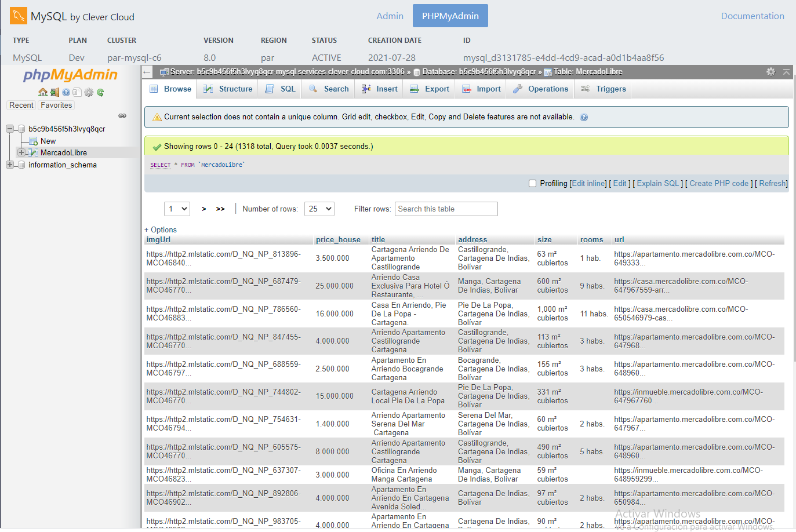Screen dimensions: 796x532
Task: Click the collapse-navigation arrow left of Server breadcrumb
Action: coord(147,72)
